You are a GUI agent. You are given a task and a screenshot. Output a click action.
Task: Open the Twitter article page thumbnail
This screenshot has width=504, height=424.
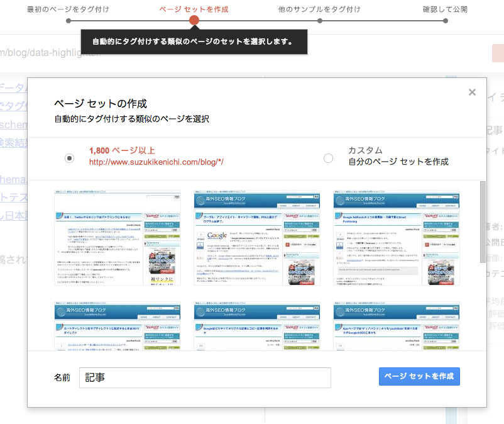tap(118, 238)
